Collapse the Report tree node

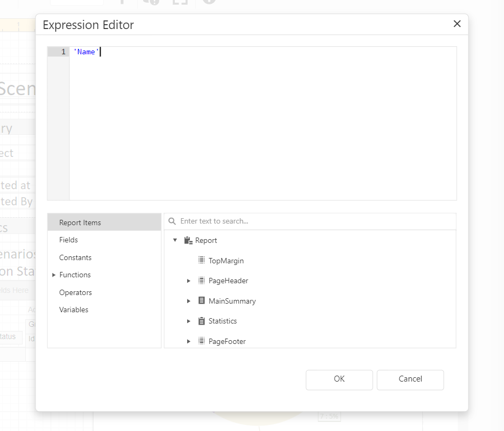click(x=175, y=241)
